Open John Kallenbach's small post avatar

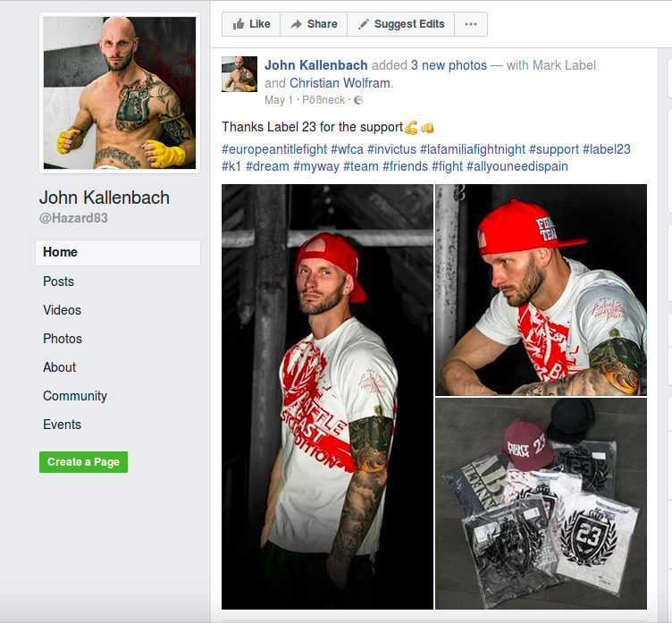pyautogui.click(x=239, y=74)
